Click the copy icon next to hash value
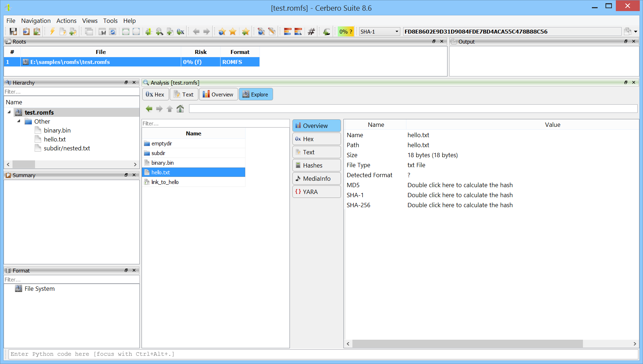 pos(627,32)
